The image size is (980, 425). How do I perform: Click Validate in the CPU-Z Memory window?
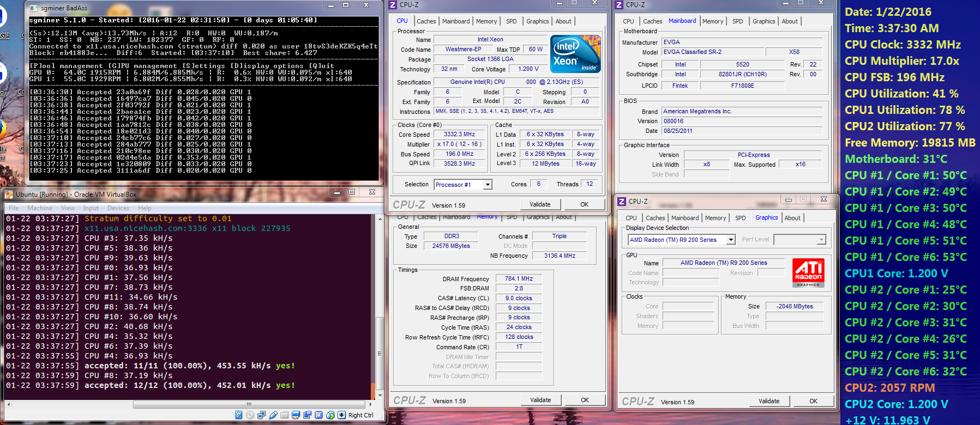click(x=540, y=400)
